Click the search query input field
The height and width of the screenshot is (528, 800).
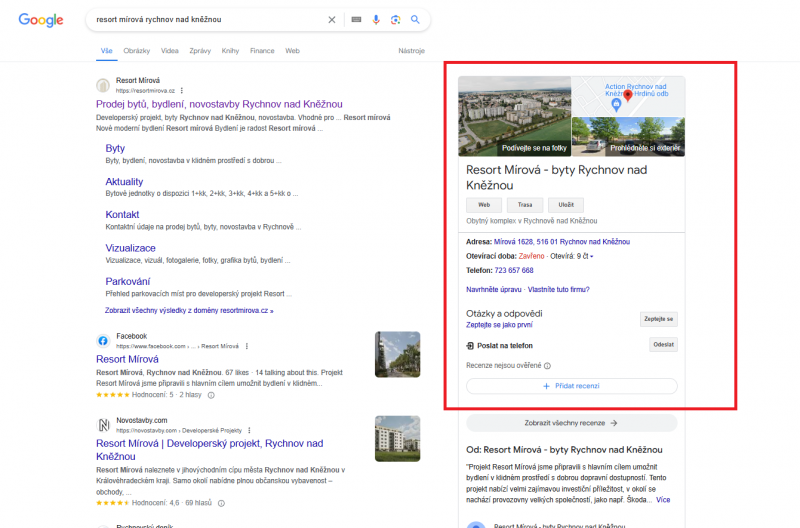(x=209, y=19)
